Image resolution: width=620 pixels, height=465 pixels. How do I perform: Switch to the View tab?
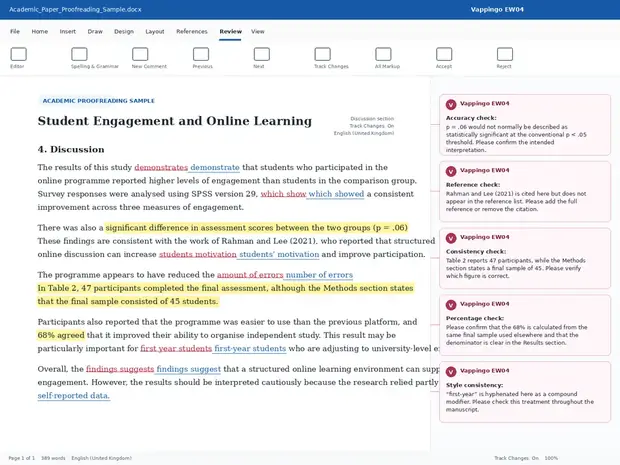(x=257, y=31)
